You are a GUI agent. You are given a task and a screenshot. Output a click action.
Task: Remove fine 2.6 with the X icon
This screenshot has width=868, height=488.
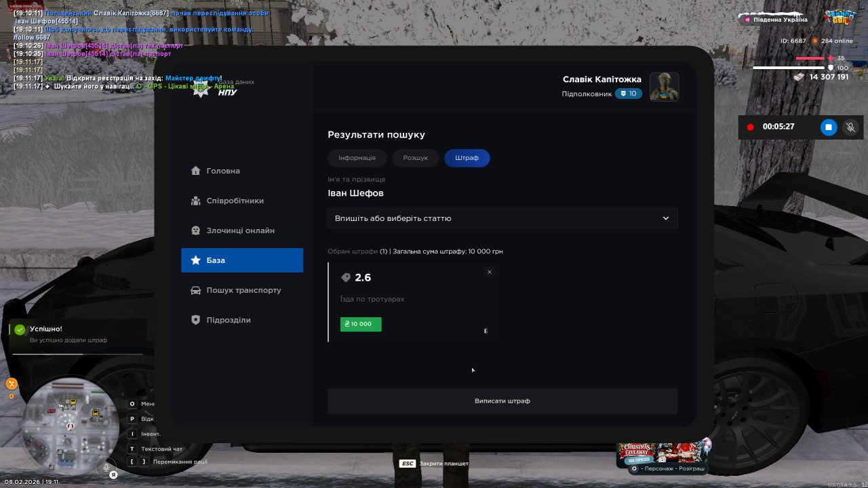click(490, 272)
